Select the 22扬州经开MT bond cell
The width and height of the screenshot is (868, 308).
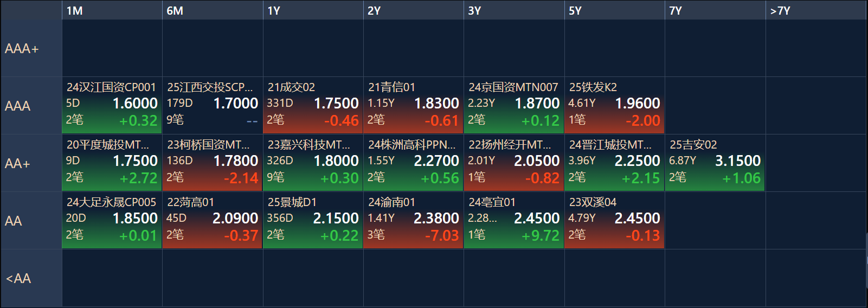pyautogui.click(x=514, y=163)
